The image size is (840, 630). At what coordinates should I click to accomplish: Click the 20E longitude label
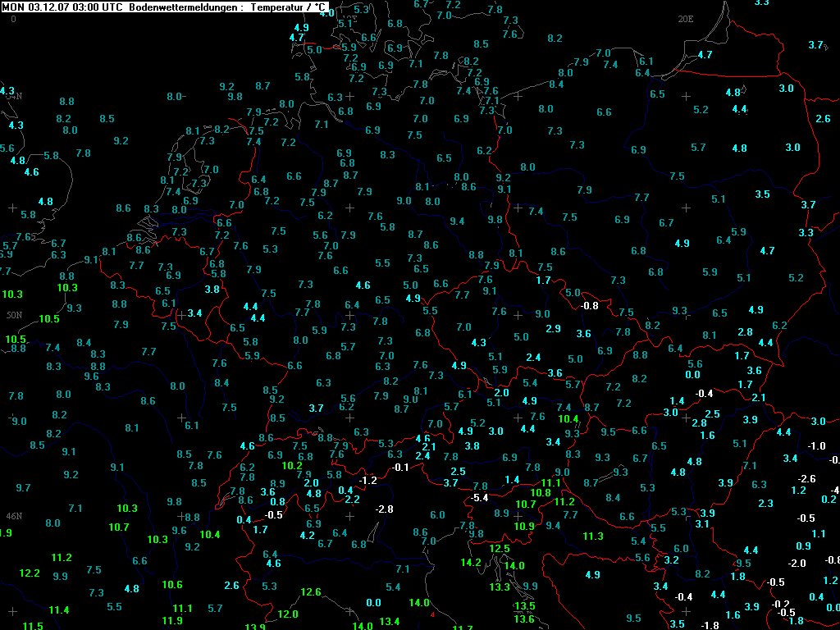coord(686,19)
